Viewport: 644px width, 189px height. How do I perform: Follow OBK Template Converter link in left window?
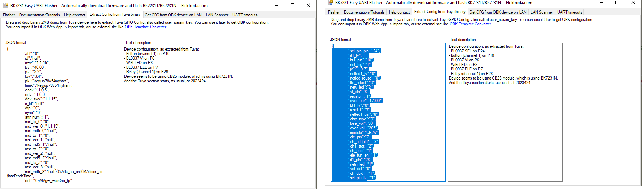tap(146, 27)
